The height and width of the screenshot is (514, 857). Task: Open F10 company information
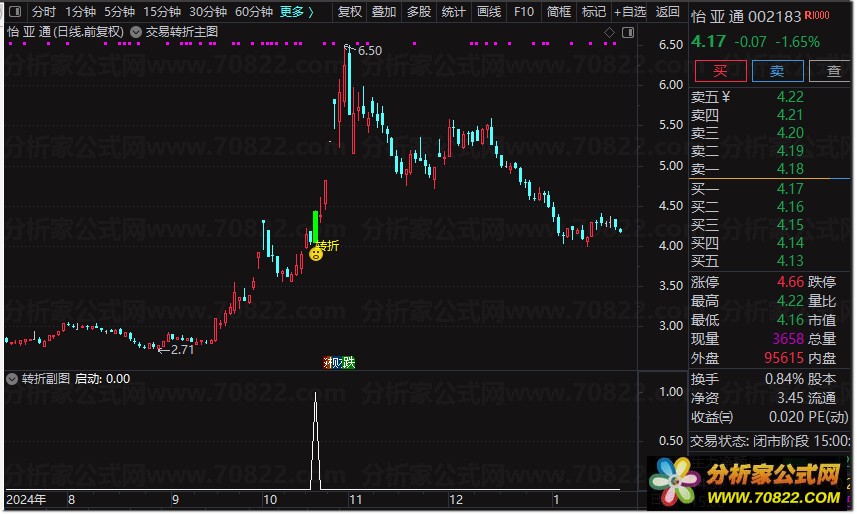tap(524, 11)
